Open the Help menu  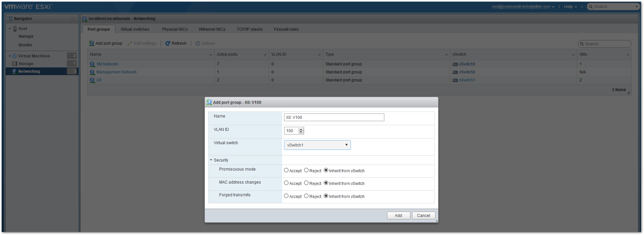570,7
